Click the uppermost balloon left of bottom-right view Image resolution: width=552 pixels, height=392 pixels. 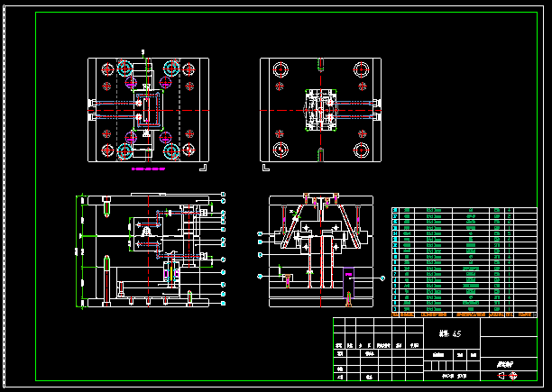[x=260, y=233]
